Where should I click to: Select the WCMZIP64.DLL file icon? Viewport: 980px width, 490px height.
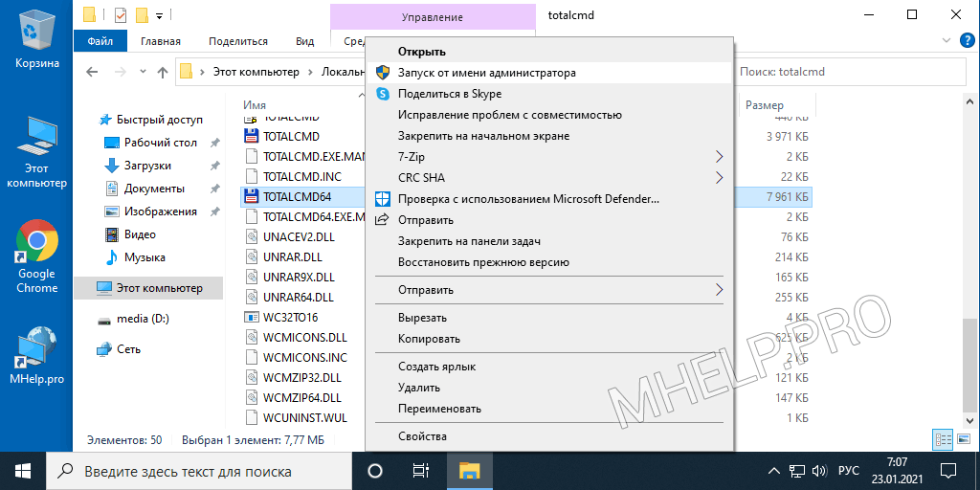click(x=252, y=397)
